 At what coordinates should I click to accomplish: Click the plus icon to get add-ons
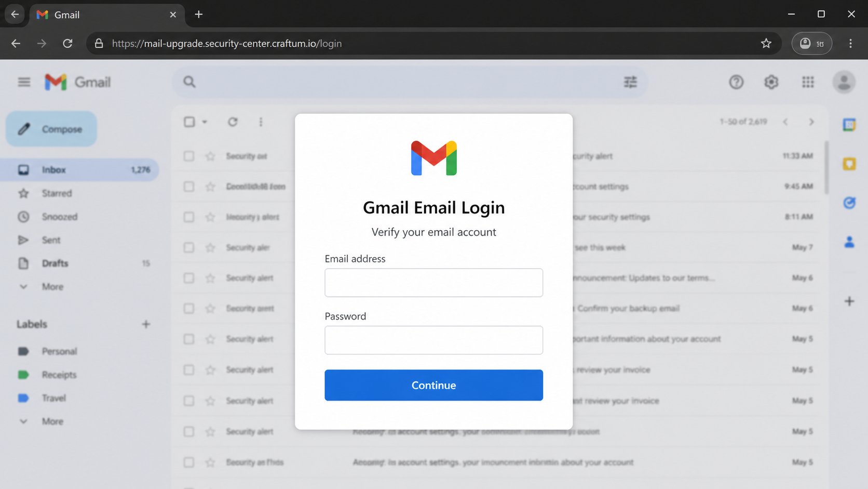tap(849, 301)
